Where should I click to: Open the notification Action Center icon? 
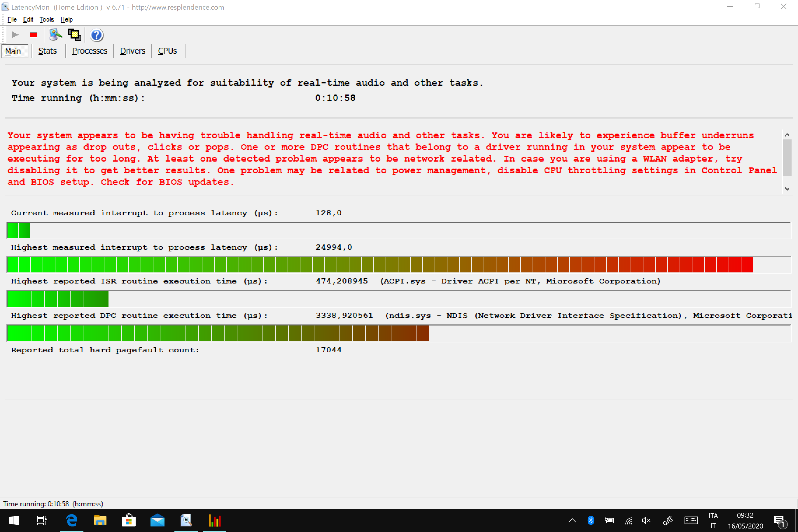click(x=779, y=520)
